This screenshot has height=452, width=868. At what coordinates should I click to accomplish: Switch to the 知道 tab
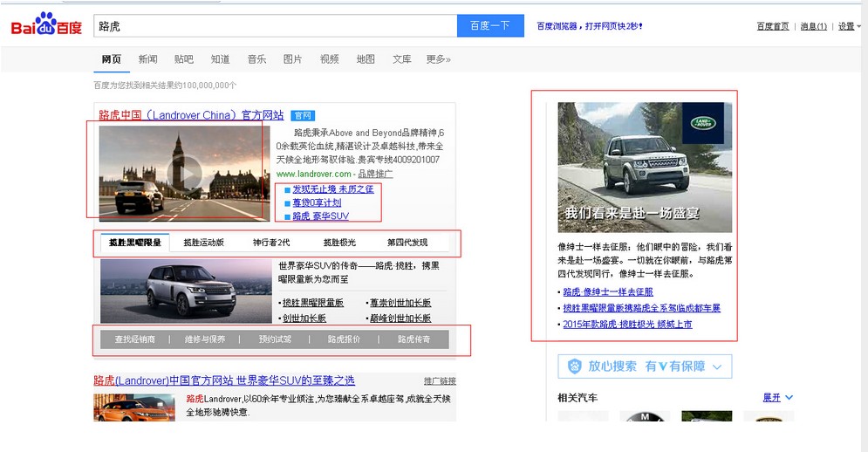(x=221, y=59)
